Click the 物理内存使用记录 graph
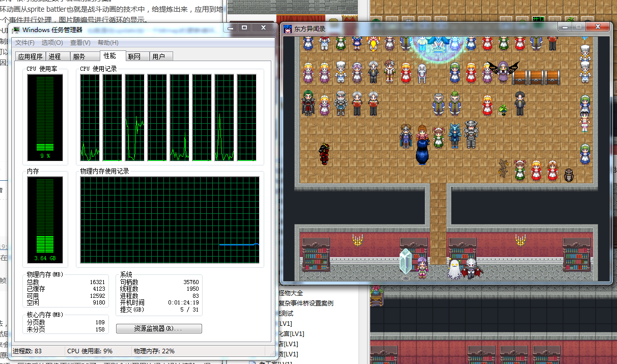 pos(170,220)
